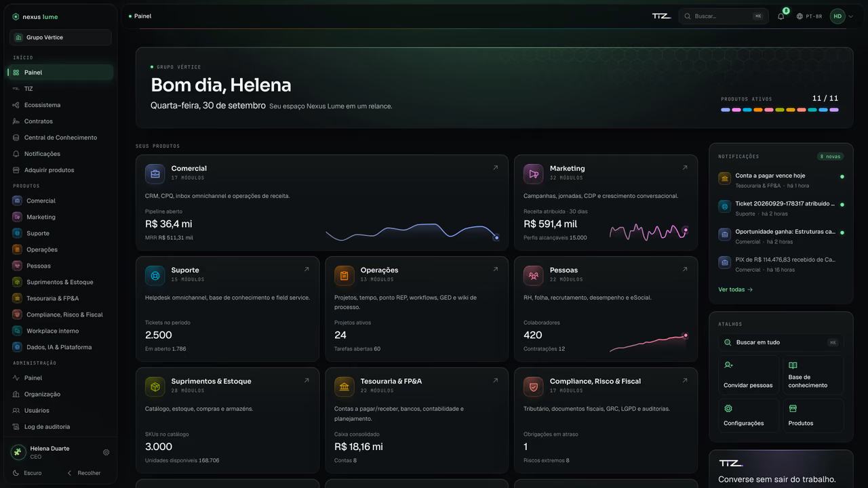This screenshot has width=868, height=488.
Task: Open the Operações card's arrow icon
Action: (x=496, y=270)
